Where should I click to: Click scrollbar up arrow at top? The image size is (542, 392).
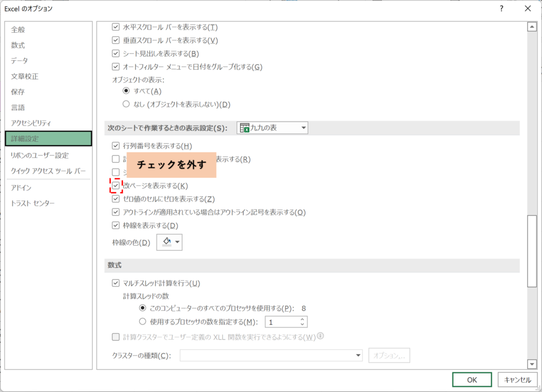[532, 26]
